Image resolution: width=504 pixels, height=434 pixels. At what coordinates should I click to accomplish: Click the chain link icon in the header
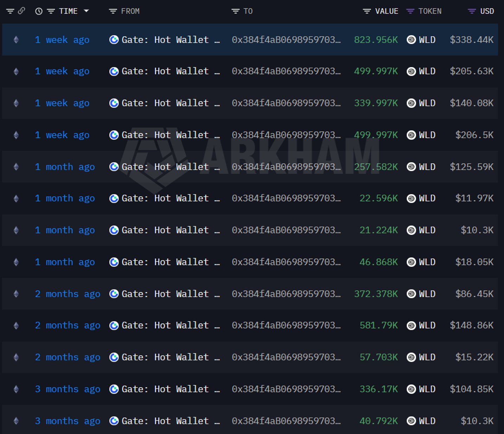pos(21,11)
